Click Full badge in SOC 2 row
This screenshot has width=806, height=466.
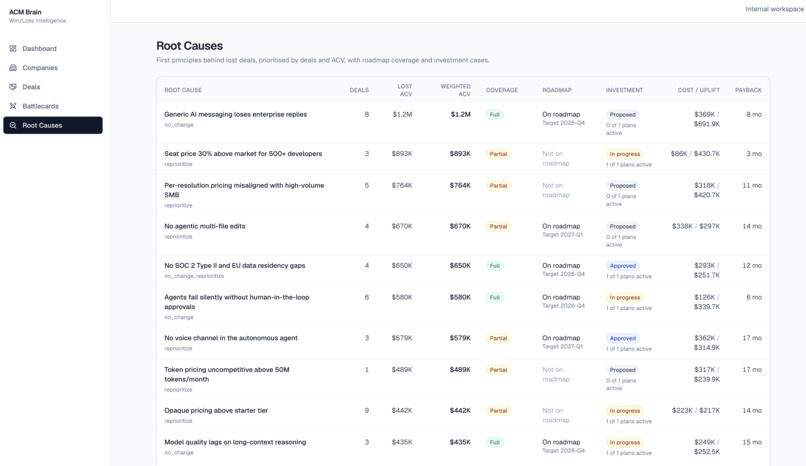pyautogui.click(x=494, y=266)
